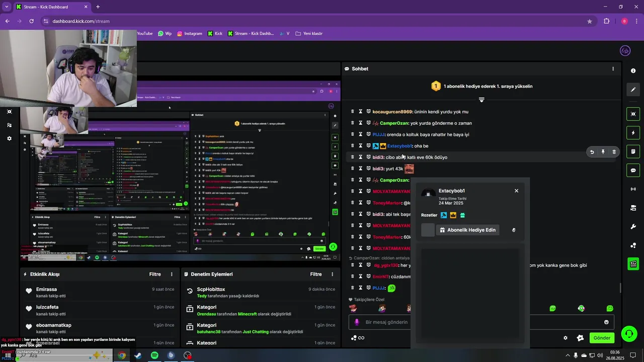Select the ScpHobittox unban moderation entry
The width and height of the screenshot is (644, 362).
pos(260,292)
